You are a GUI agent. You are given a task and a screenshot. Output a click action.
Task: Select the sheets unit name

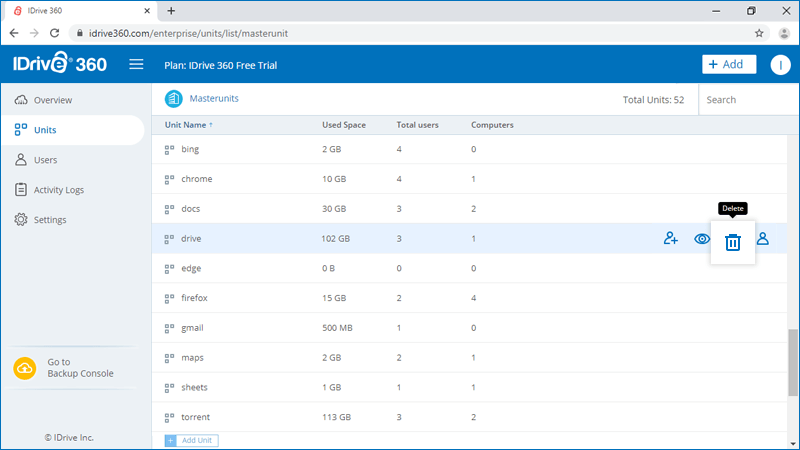tap(194, 387)
